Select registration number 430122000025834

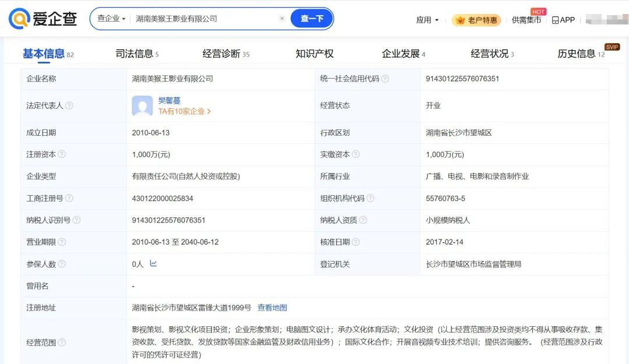tap(162, 198)
